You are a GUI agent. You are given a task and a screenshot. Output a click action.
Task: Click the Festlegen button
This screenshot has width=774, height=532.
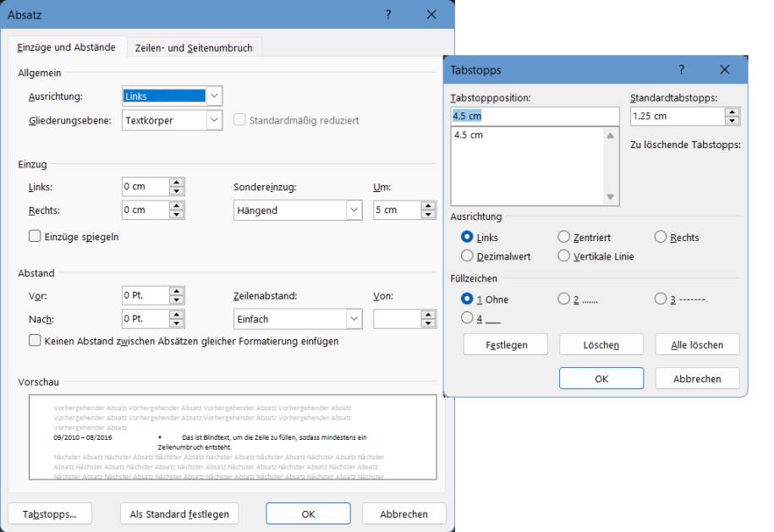(x=506, y=345)
